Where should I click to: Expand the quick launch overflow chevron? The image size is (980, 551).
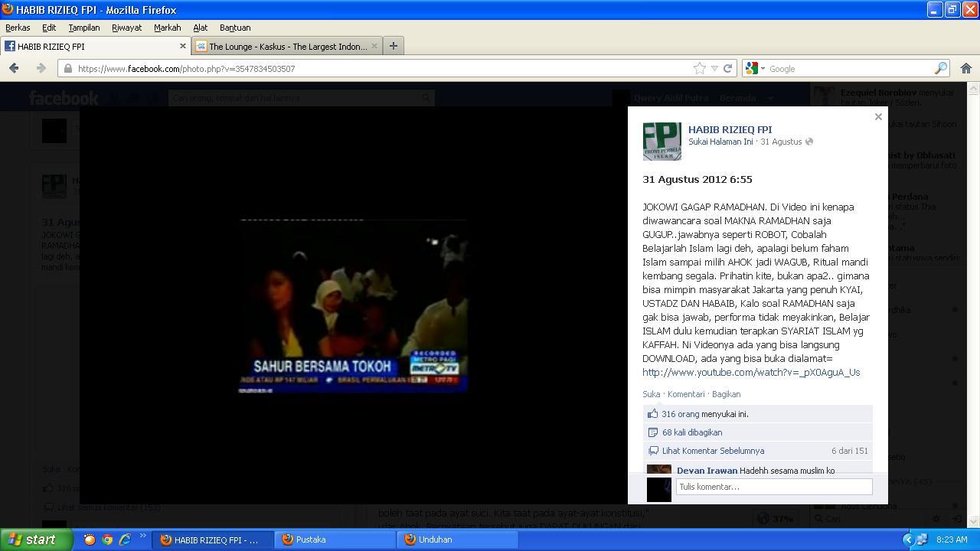coord(142,536)
